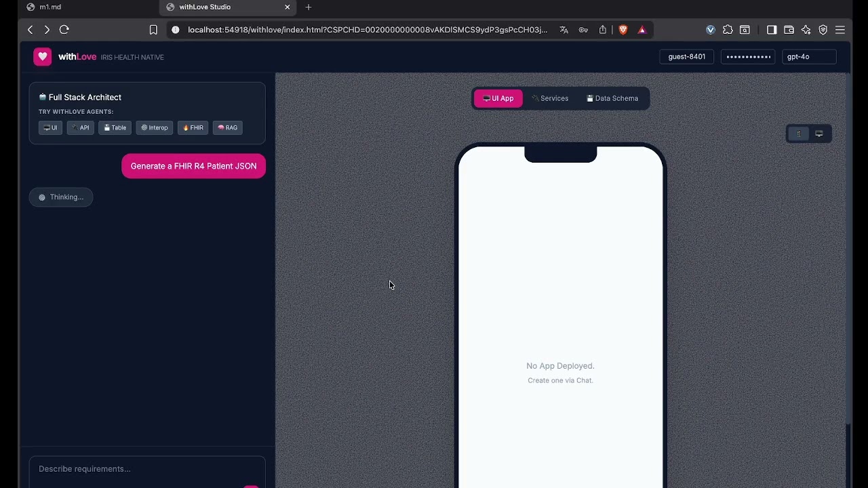Open the password key icon
Viewport: 868px width, 488px height.
583,30
